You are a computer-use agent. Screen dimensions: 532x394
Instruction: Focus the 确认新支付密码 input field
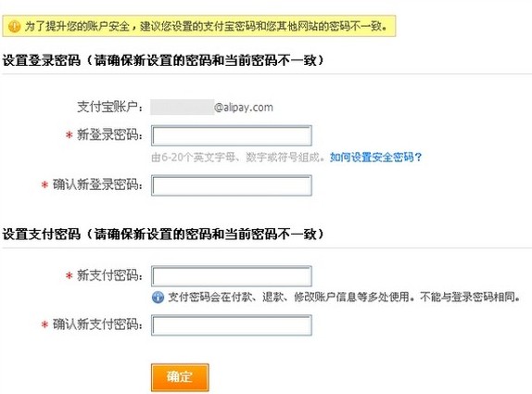pyautogui.click(x=232, y=325)
